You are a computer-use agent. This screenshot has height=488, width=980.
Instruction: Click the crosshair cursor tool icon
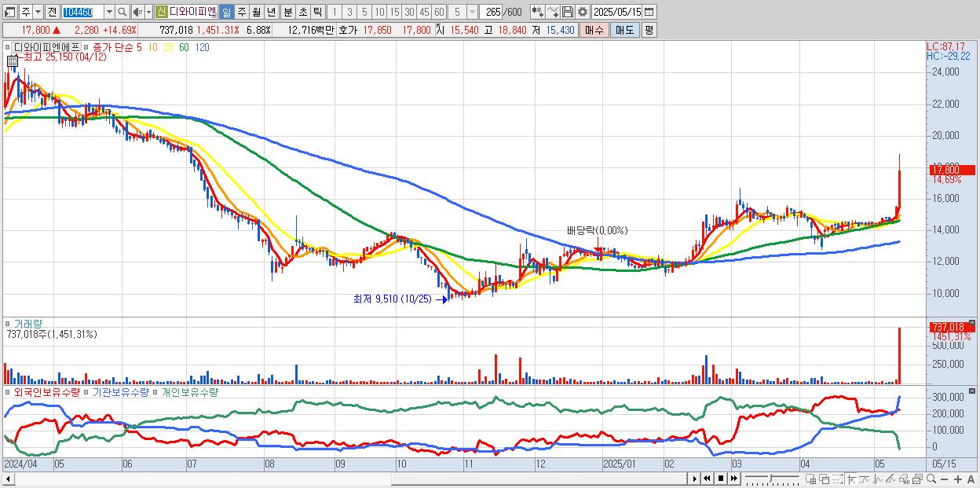pos(851,479)
